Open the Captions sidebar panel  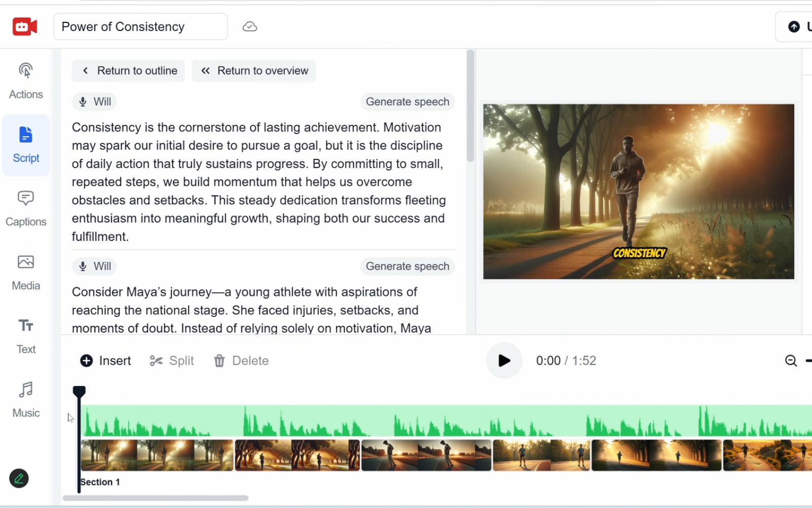26,209
